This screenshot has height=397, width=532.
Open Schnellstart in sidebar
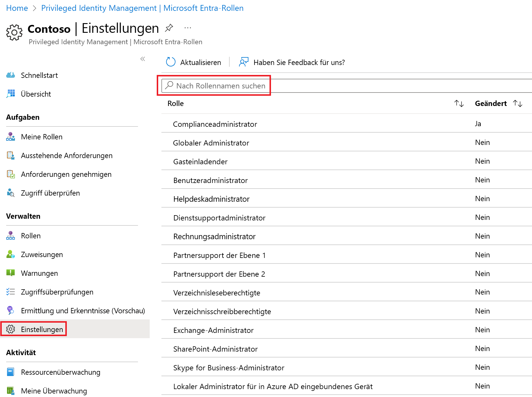coord(39,75)
